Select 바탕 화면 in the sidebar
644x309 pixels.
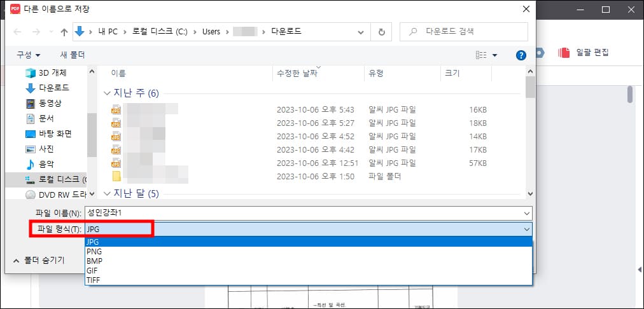[49, 134]
